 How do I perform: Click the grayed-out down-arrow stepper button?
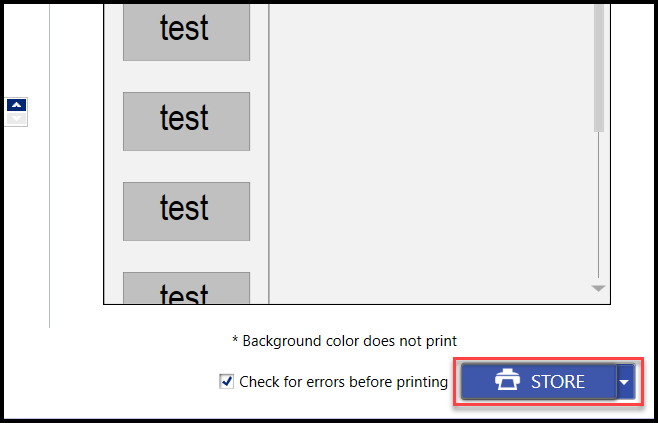point(16,119)
